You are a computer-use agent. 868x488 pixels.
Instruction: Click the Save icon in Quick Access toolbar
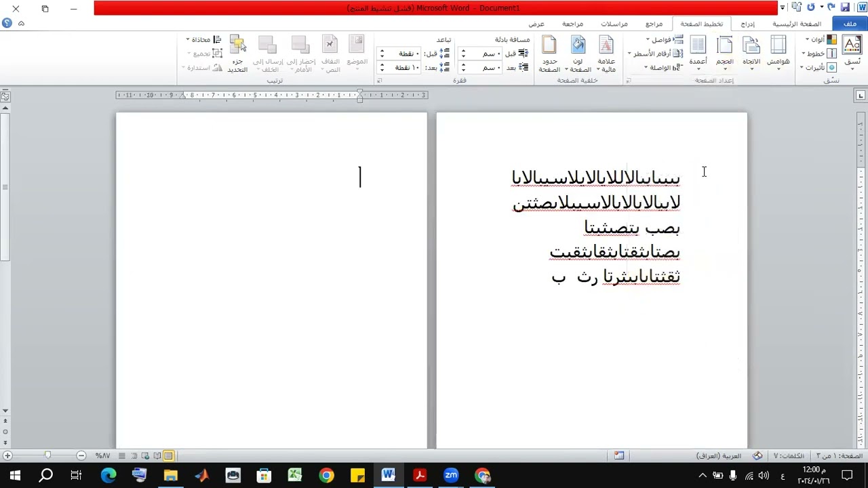click(x=844, y=7)
